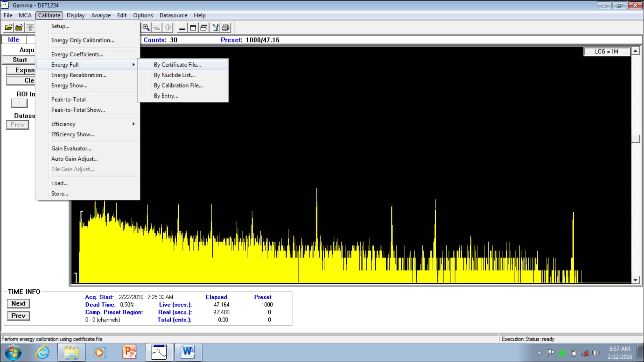This screenshot has height=362, width=644.
Task: Click the Next button in TIME INFO
Action: (18, 303)
